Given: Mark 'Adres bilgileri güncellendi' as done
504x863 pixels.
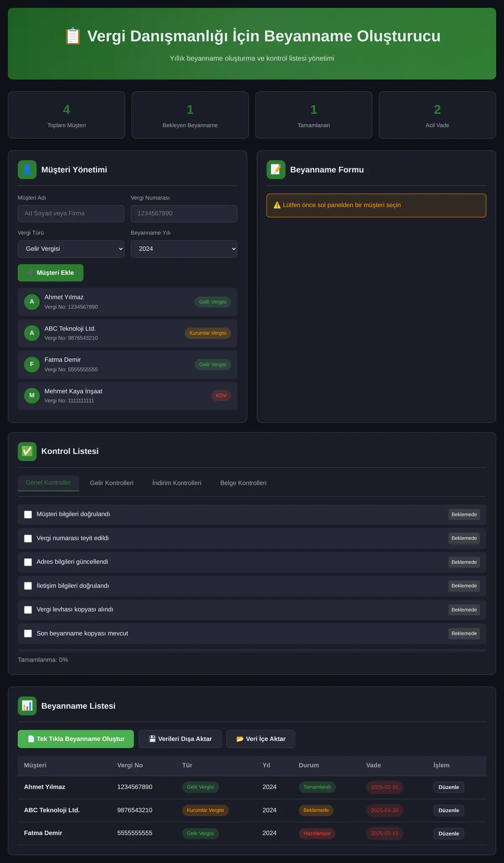Looking at the screenshot, I should point(28,562).
